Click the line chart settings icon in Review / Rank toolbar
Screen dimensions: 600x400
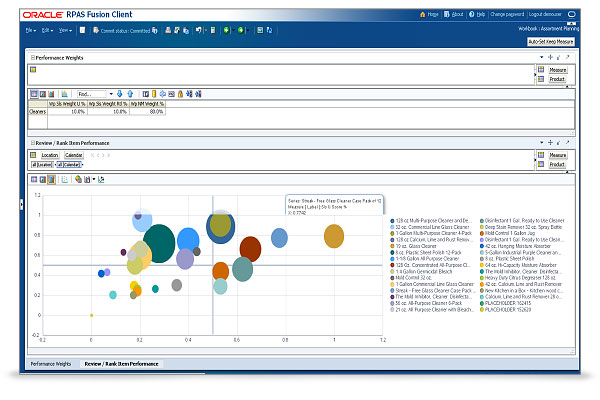coord(101,180)
